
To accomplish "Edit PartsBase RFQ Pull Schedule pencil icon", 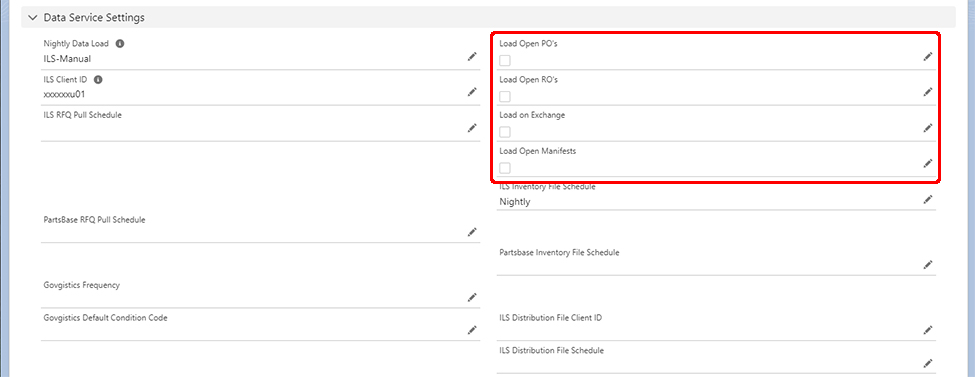I will (472, 232).
